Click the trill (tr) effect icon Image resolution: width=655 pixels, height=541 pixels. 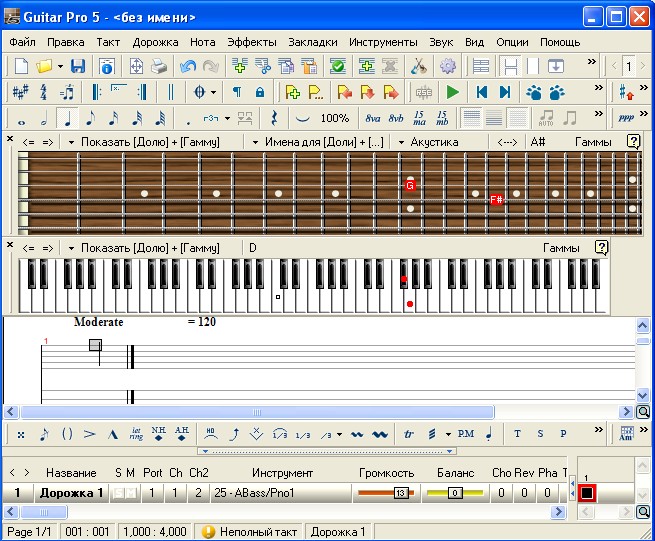point(408,434)
